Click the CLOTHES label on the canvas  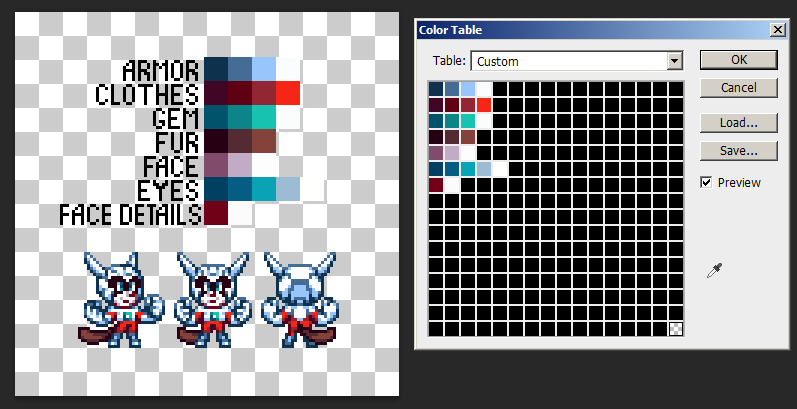[x=147, y=95]
